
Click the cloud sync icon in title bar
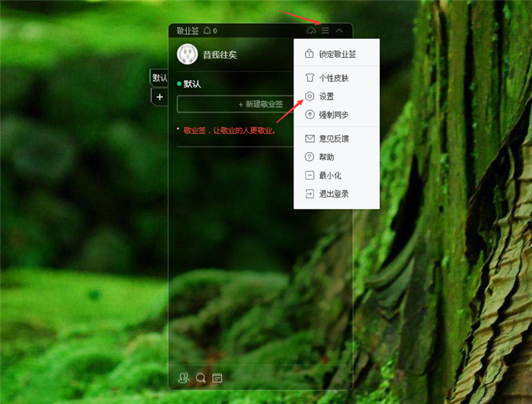[311, 31]
